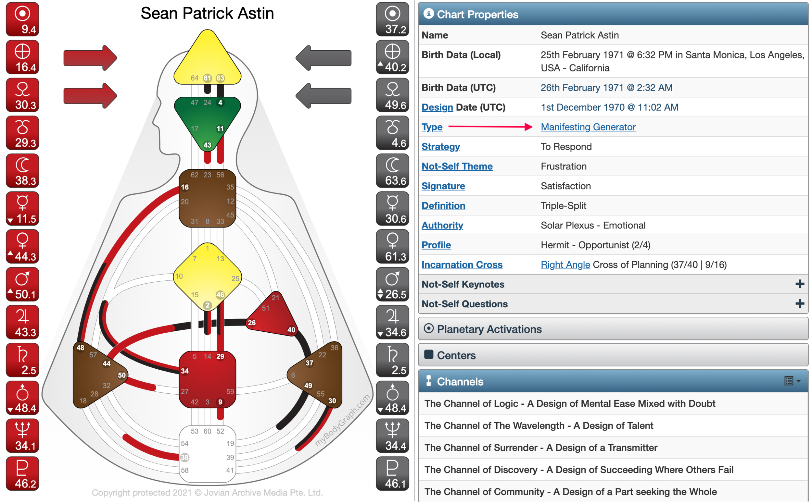Open the Signature link
Screen dimensions: 812x504
[x=443, y=186]
